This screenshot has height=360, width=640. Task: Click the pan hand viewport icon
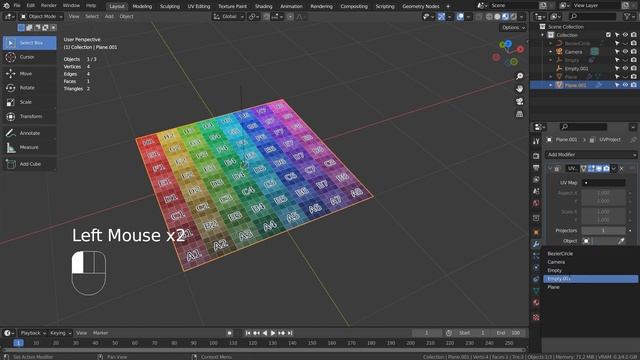[x=519, y=89]
